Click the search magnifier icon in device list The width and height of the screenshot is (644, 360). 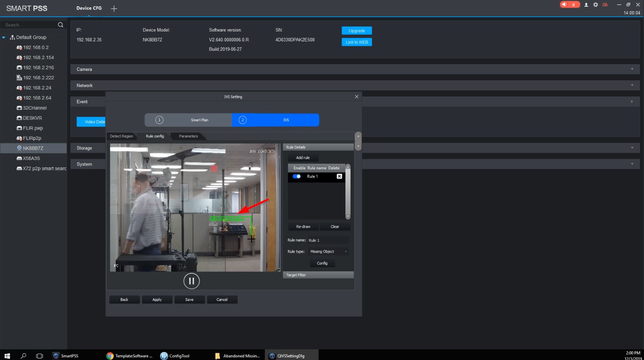(61, 25)
